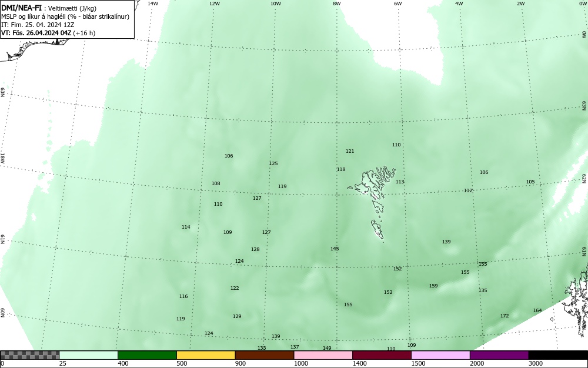Viewport: 588px width, 368px height.
Task: Select the black above-3000 legend swatch
Action: [558, 355]
